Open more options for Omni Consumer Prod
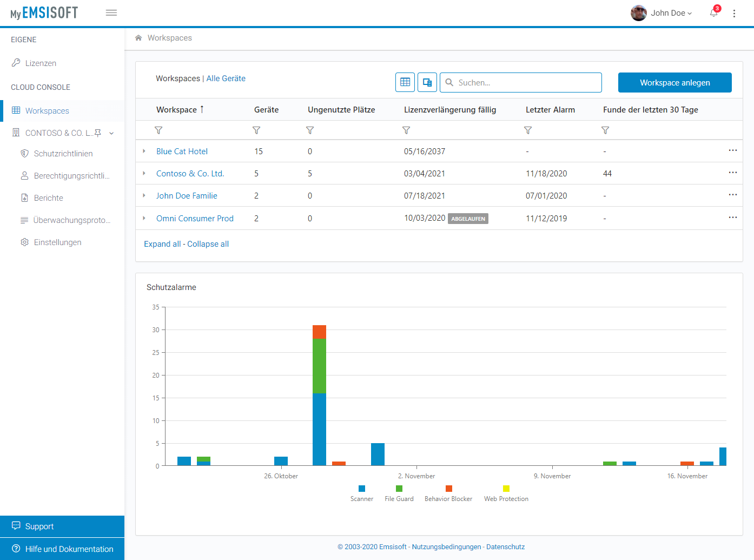 click(x=733, y=218)
